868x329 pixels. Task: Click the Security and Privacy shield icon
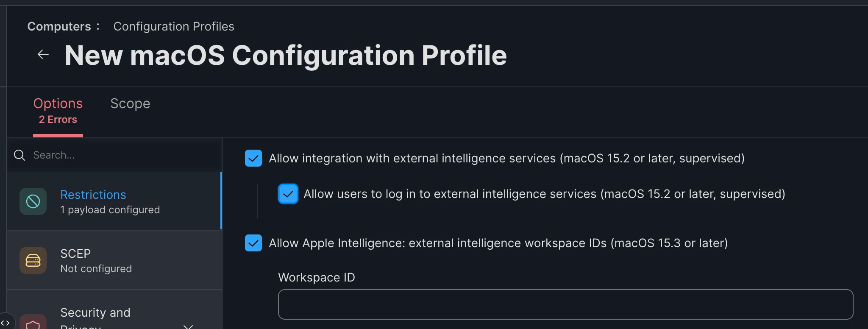point(33,323)
